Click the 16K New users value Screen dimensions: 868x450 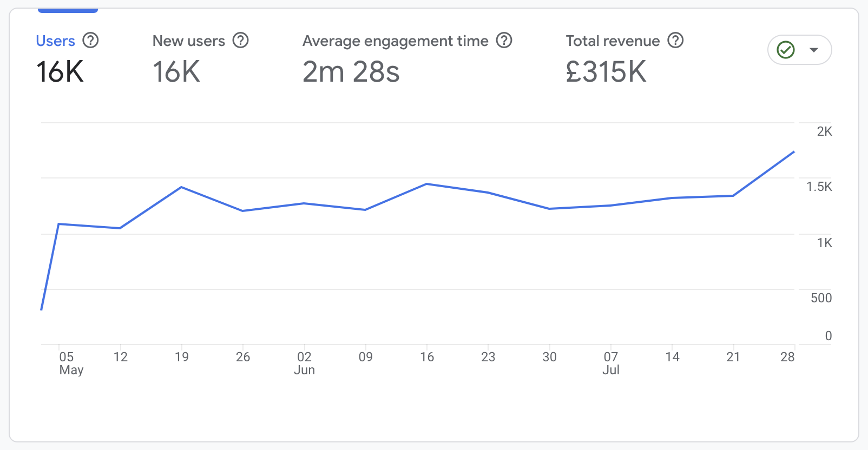pos(176,72)
